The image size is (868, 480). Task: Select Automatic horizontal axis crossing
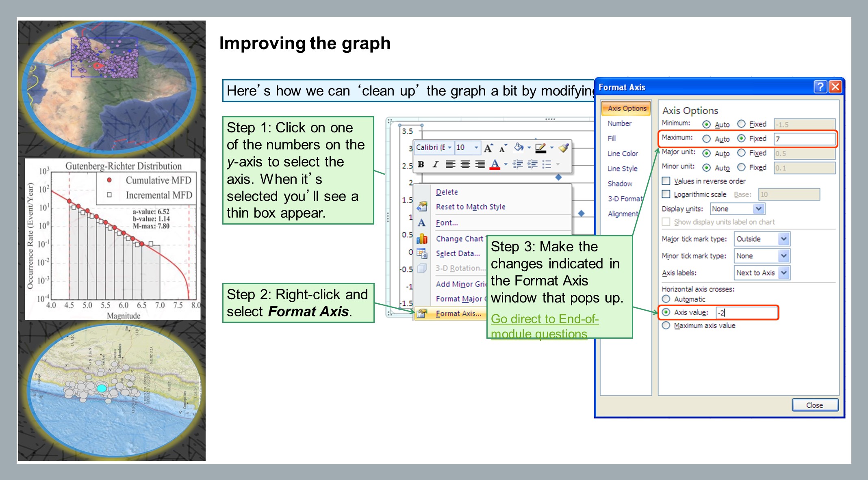(x=666, y=299)
